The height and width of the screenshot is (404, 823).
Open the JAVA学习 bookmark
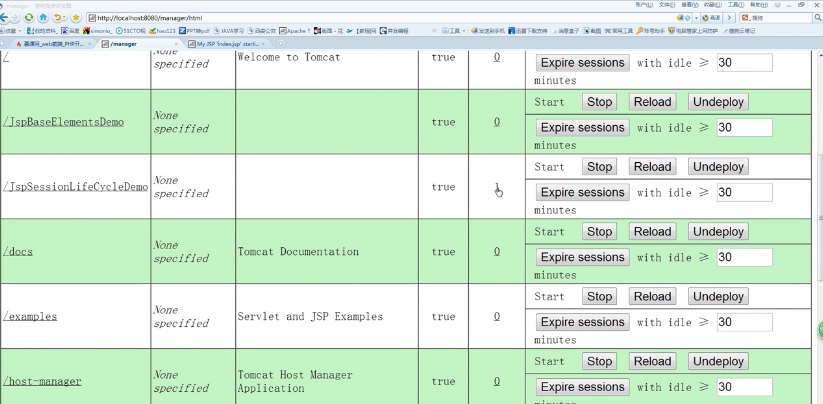(228, 31)
